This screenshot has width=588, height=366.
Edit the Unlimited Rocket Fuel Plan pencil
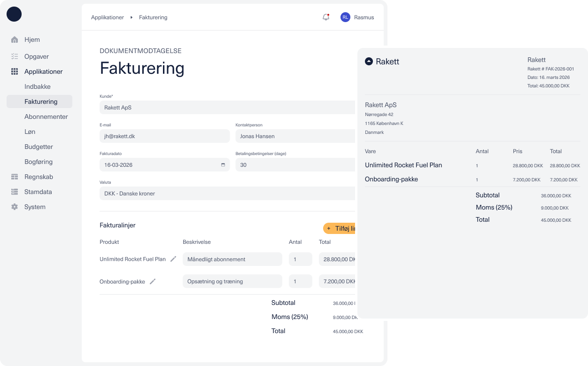click(x=173, y=259)
